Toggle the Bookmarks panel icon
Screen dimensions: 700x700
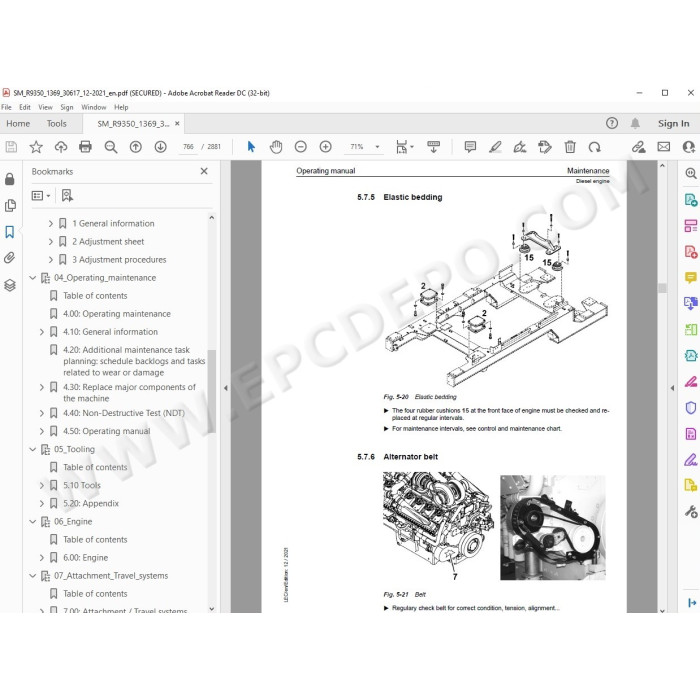tap(10, 232)
